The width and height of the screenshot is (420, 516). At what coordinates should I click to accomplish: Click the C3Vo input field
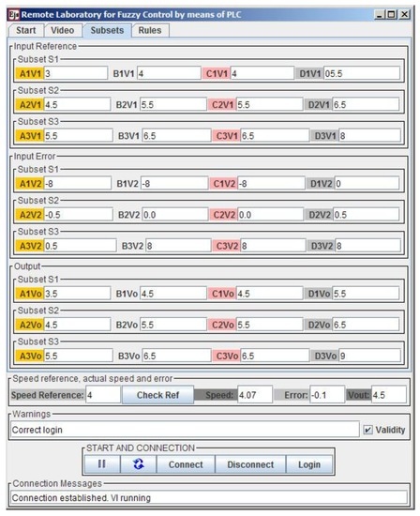[275, 356]
